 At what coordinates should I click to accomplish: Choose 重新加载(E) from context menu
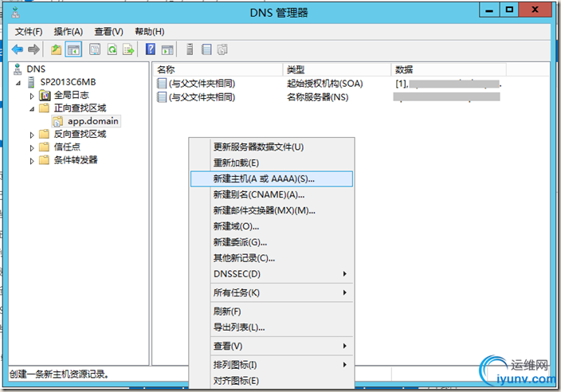point(272,163)
